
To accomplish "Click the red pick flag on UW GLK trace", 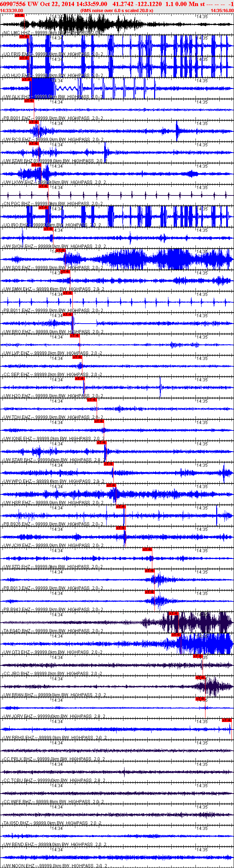I will pos(27,79).
